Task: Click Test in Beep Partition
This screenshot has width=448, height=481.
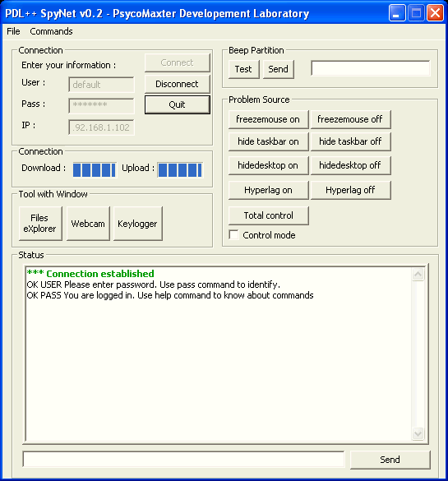Action: coord(244,69)
